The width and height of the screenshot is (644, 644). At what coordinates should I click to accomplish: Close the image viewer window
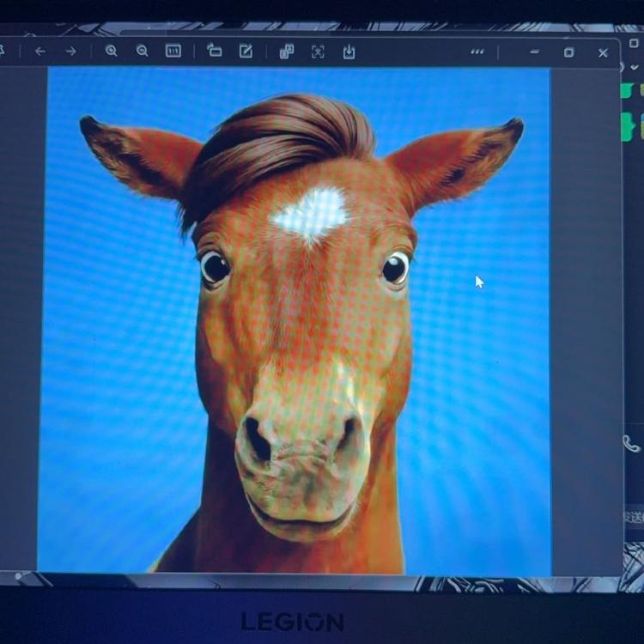coord(603,52)
